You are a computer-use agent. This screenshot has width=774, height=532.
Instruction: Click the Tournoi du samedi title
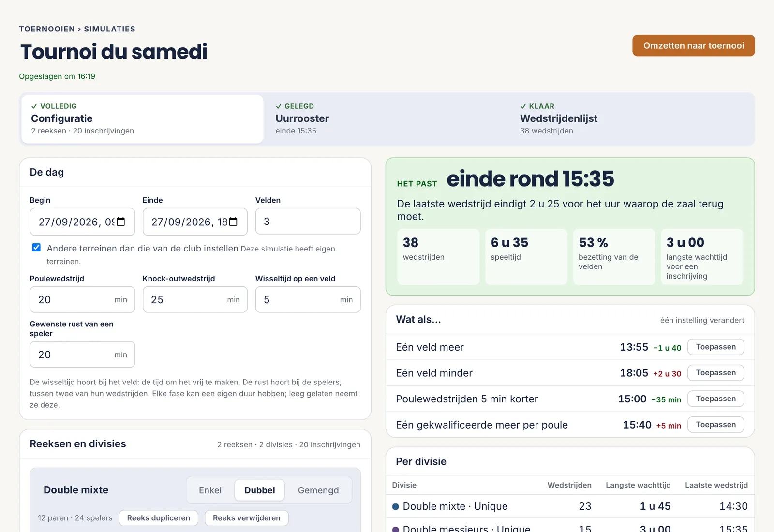(114, 52)
